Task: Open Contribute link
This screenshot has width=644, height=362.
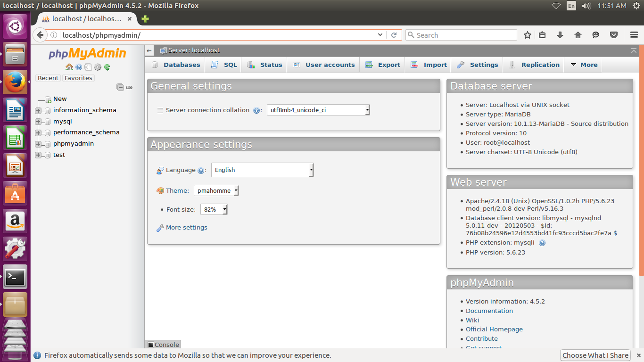Action: pyautogui.click(x=482, y=339)
